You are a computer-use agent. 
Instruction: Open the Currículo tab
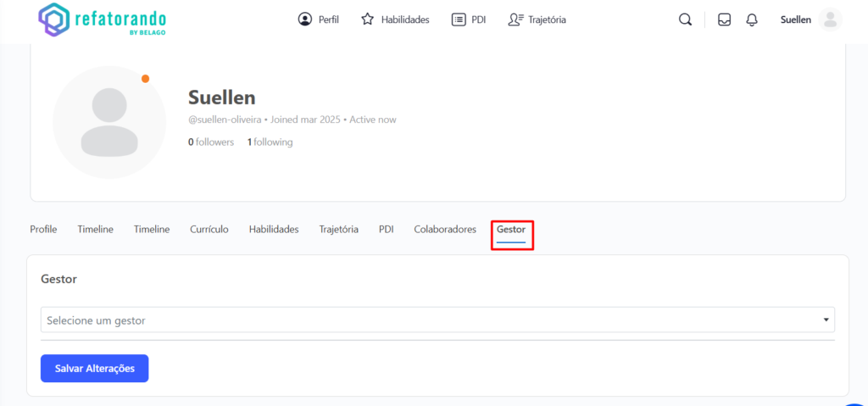[209, 230]
